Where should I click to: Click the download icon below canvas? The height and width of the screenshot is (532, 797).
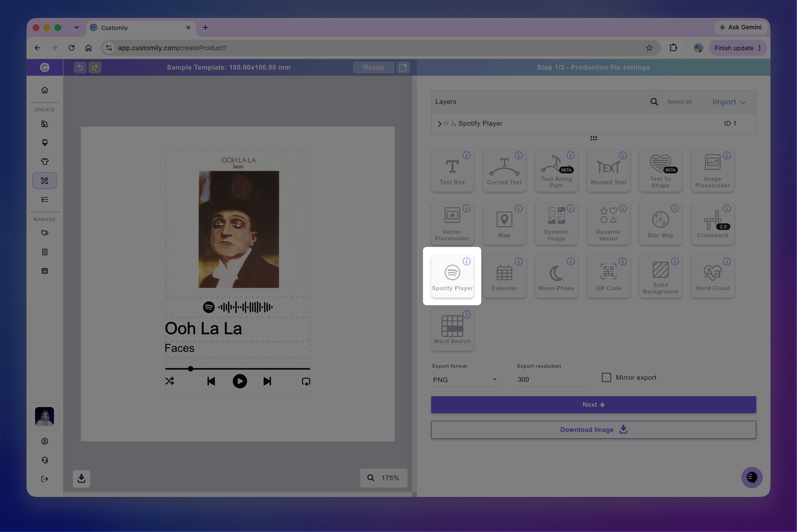(81, 478)
